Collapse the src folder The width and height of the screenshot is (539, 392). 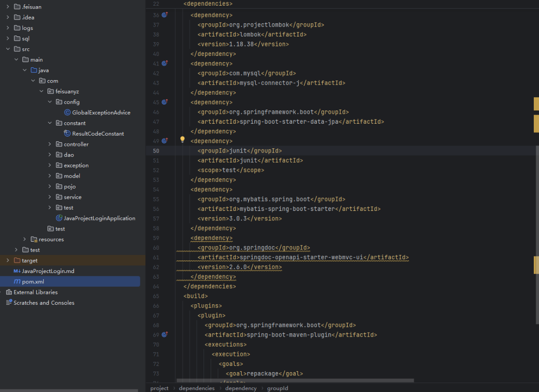pos(8,49)
